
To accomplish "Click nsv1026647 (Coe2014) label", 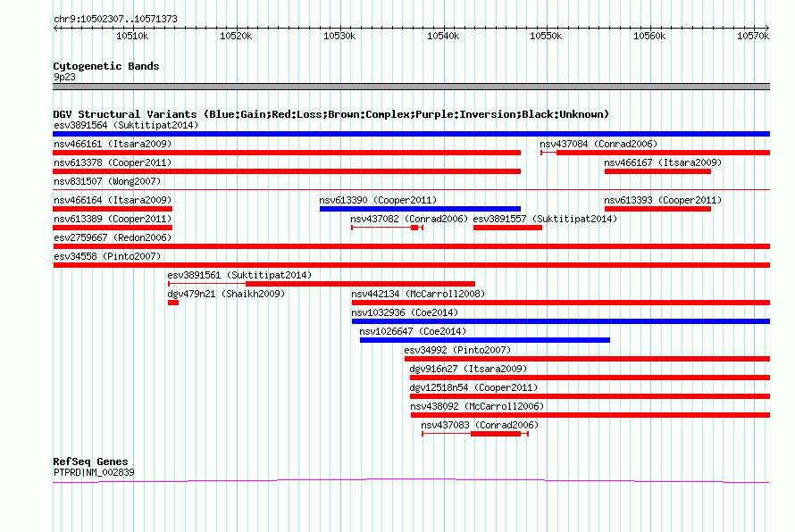I will [x=413, y=331].
